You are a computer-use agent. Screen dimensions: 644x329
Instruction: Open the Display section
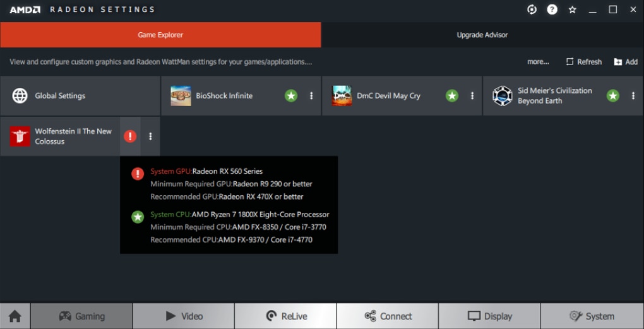coord(489,316)
